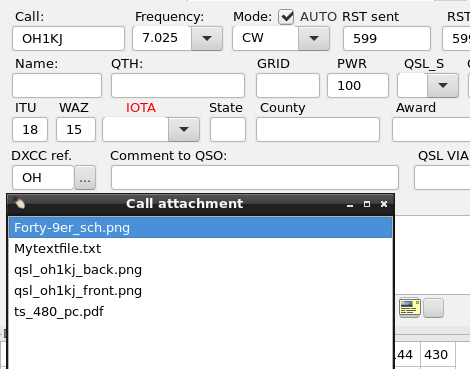Click the 430 band cell
470x369 pixels.
click(438, 355)
